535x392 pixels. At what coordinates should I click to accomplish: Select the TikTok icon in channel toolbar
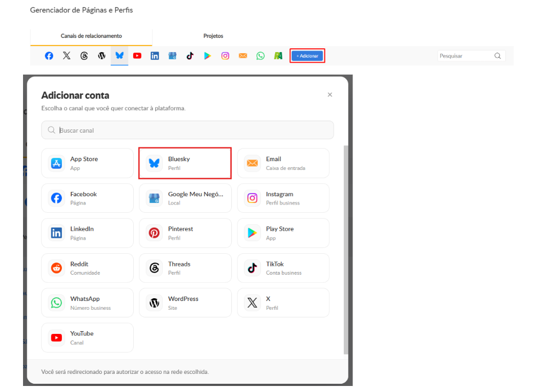190,55
